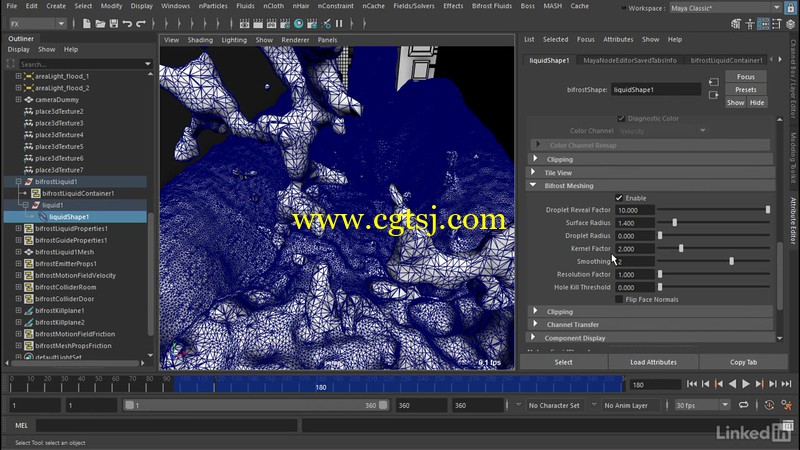
Task: Switch to the bifrostLiquidContainer1 tab
Action: pos(726,60)
